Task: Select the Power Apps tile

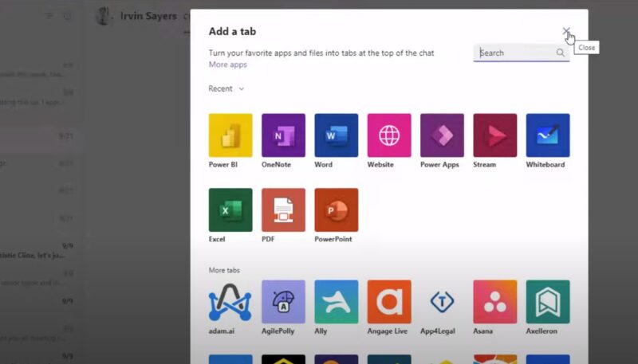Action: click(442, 135)
